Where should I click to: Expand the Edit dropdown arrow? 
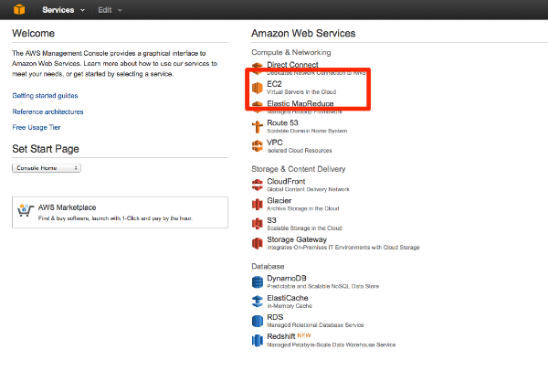pos(120,10)
